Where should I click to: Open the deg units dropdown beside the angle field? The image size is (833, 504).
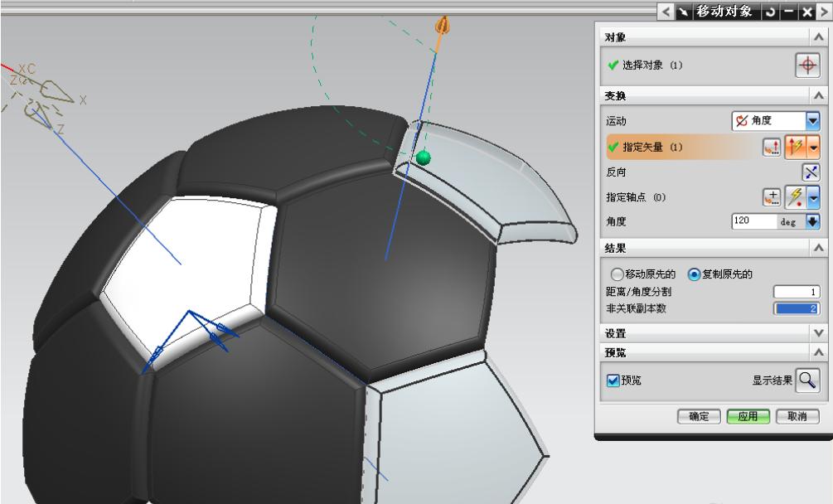click(813, 220)
